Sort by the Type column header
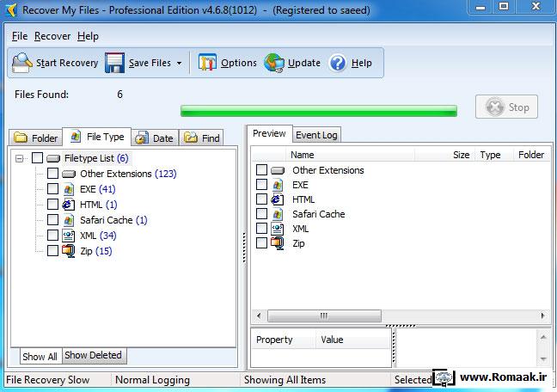This screenshot has width=557, height=392. click(x=494, y=155)
